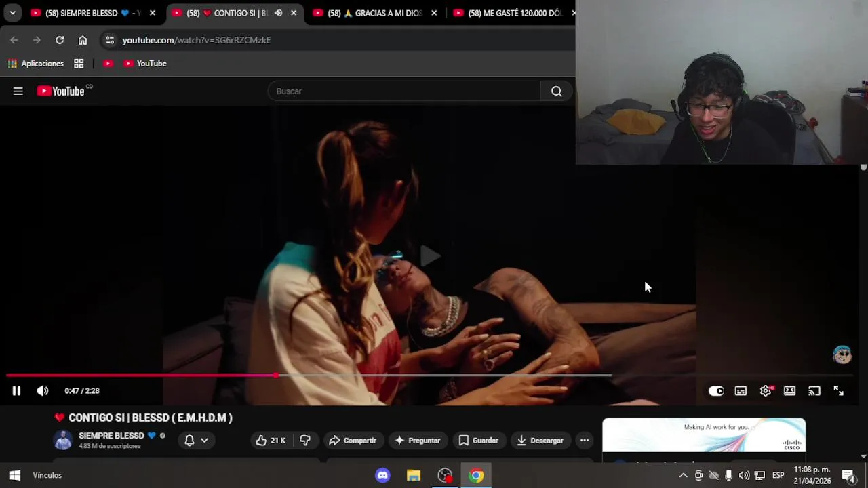Image resolution: width=868 pixels, height=488 pixels.
Task: Expand notification bell options dropdown
Action: [197, 441]
